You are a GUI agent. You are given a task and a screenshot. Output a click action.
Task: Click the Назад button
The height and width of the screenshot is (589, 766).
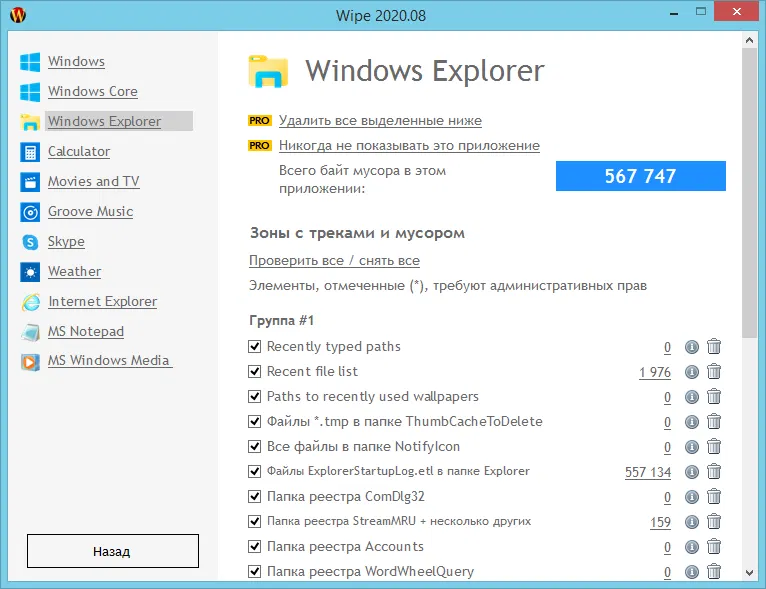point(113,551)
